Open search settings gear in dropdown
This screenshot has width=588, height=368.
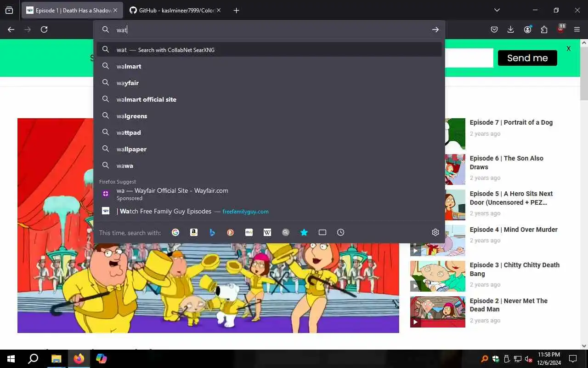tap(435, 232)
